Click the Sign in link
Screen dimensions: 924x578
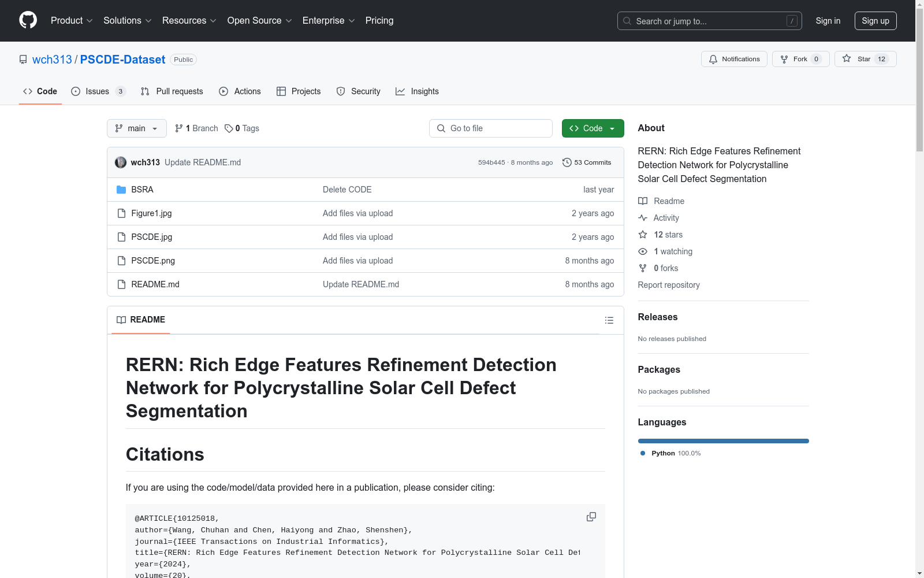point(828,21)
